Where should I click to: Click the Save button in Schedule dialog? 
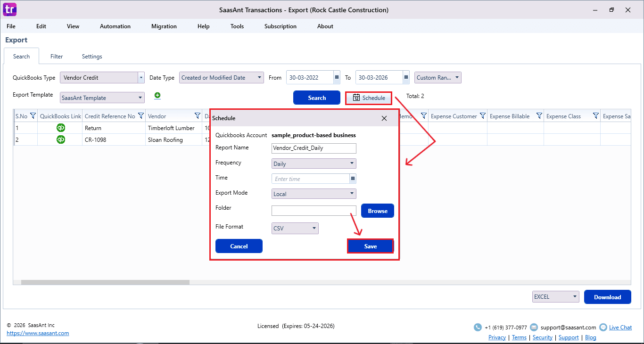[x=370, y=246]
